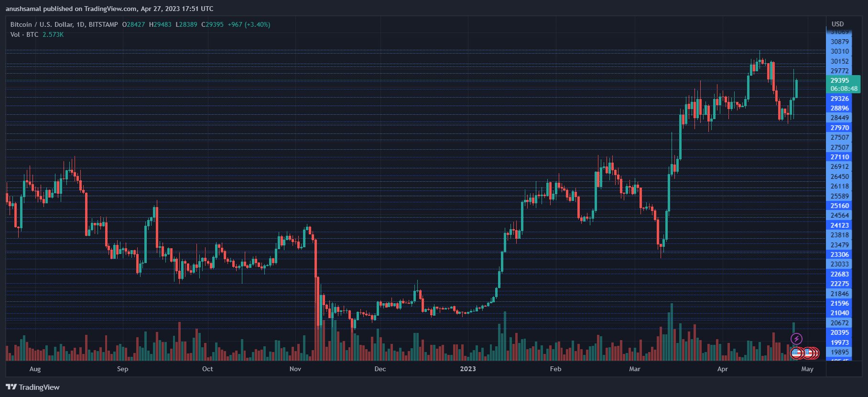Image resolution: width=868 pixels, height=397 pixels.
Task: Select the current price label 29395 with countdown
Action: pyautogui.click(x=844, y=84)
